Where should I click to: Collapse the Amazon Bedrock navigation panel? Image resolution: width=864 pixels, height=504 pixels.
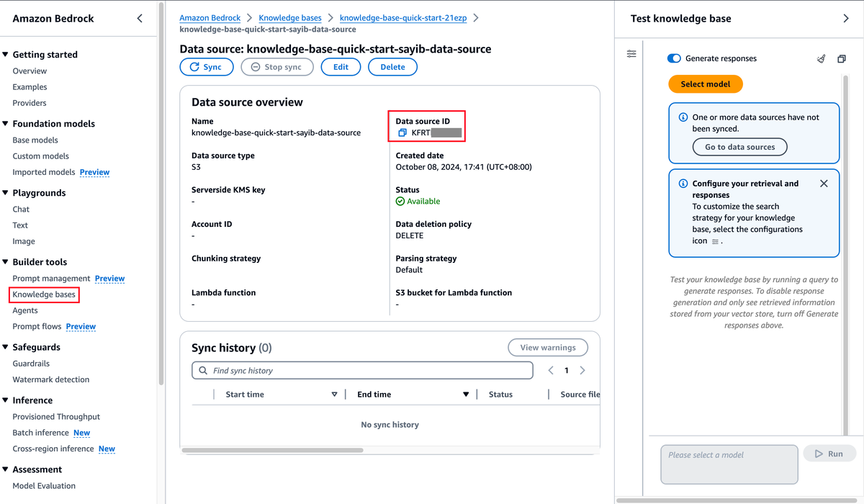tap(140, 19)
